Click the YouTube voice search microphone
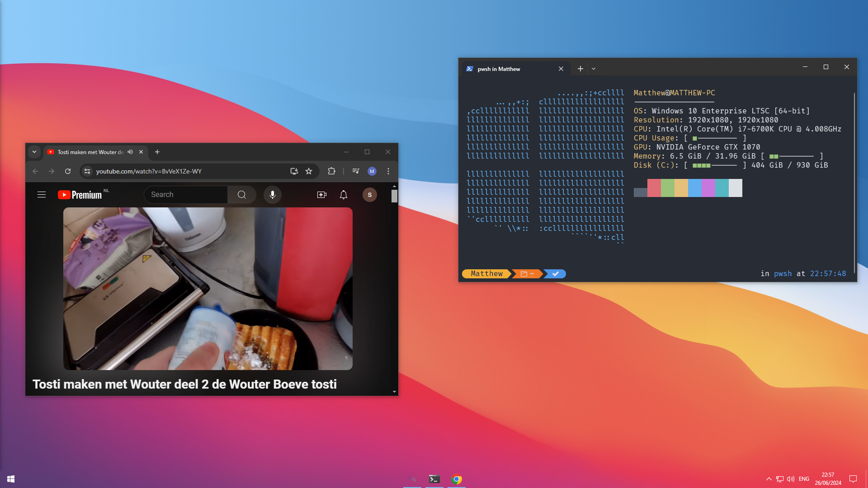The height and width of the screenshot is (488, 868). coord(272,195)
